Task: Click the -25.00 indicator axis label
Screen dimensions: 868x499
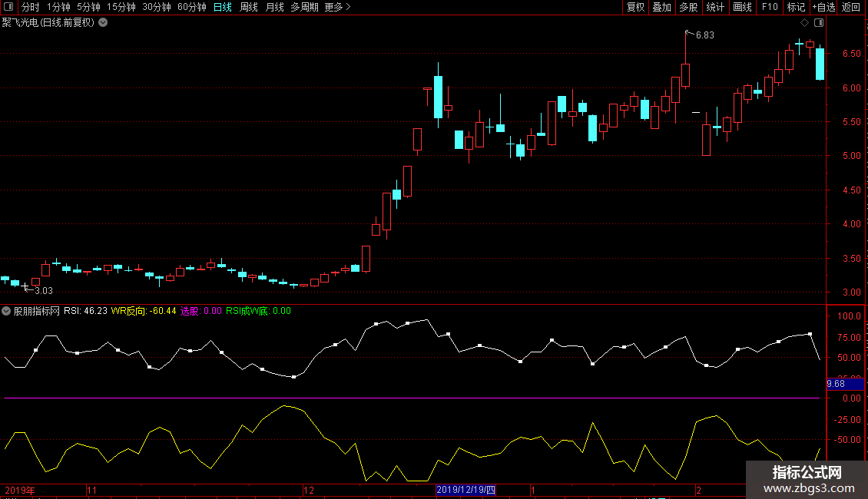Action: tap(847, 420)
